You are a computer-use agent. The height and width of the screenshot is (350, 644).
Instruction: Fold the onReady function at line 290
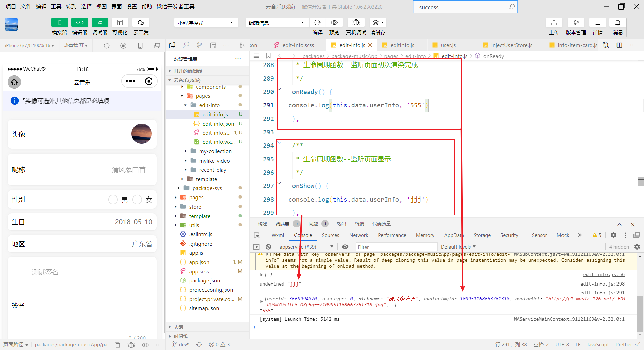click(x=280, y=89)
